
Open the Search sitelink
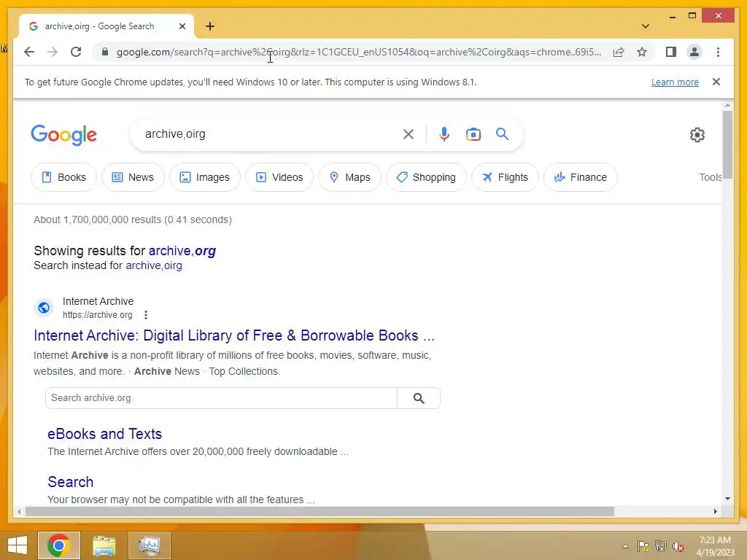[x=71, y=482]
